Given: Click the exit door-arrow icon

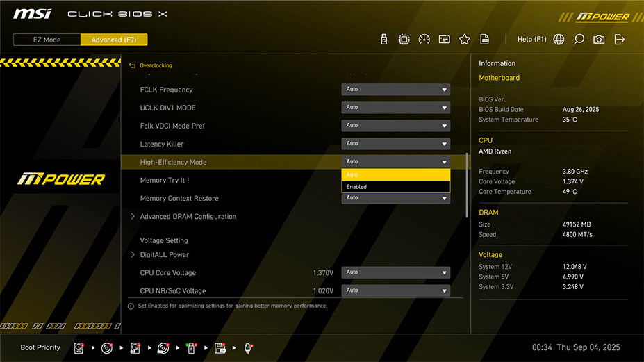Looking at the screenshot, I should pyautogui.click(x=619, y=40).
